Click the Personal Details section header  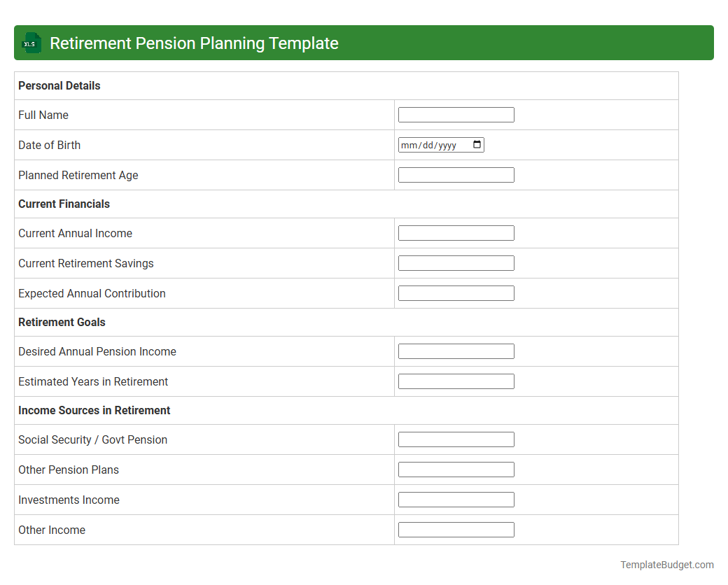click(59, 85)
